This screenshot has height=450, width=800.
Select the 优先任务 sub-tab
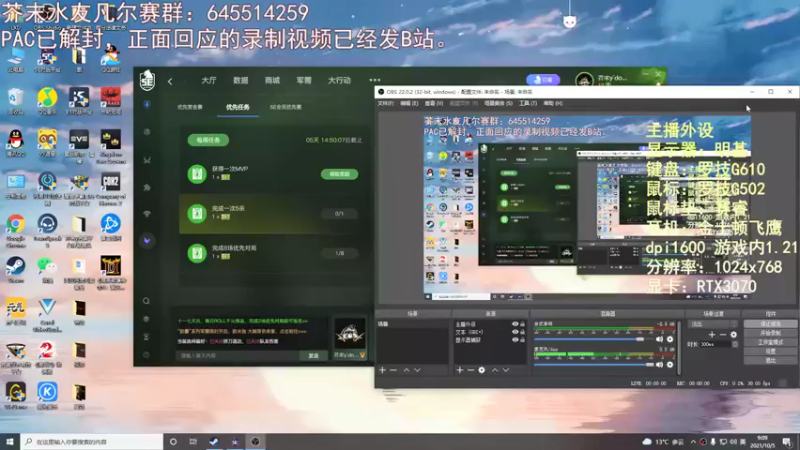[238, 107]
